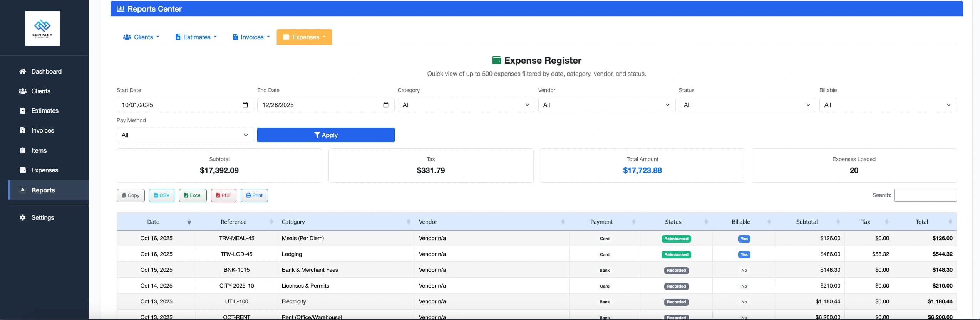Click the Expenses wallet icon in sidebar
Screen dimensions: 980x320
point(23,170)
